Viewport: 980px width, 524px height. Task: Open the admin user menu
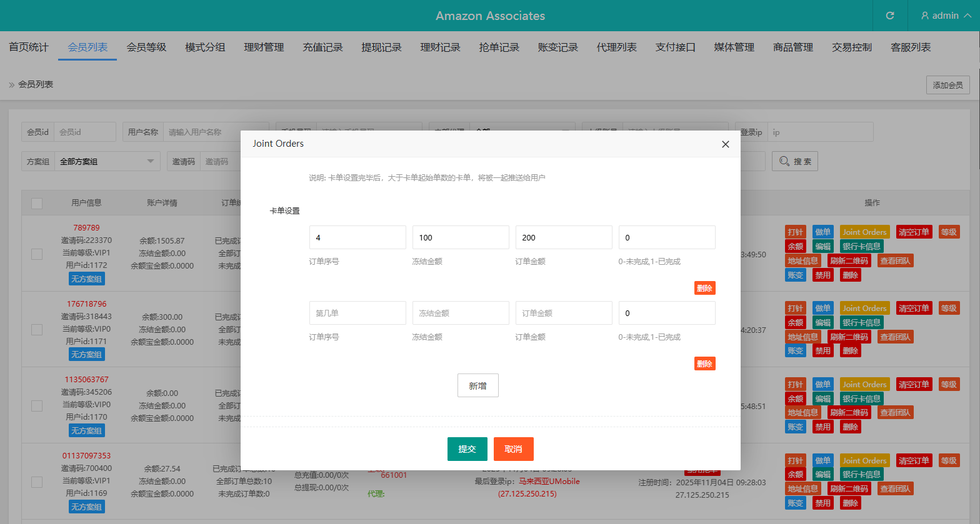tap(945, 16)
